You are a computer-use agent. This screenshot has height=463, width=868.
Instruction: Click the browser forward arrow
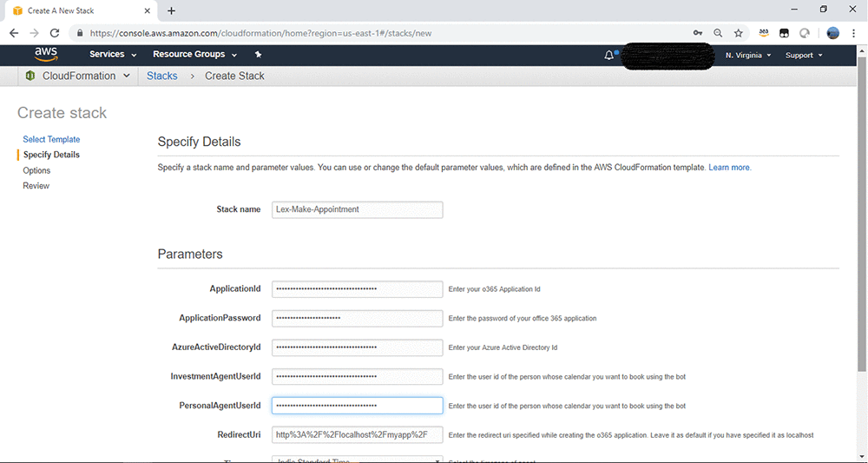click(x=35, y=33)
